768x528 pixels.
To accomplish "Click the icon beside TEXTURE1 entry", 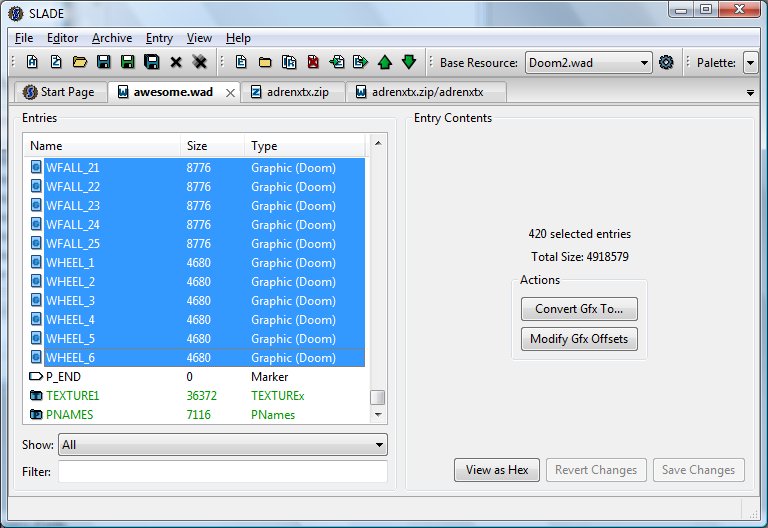I will 36,395.
